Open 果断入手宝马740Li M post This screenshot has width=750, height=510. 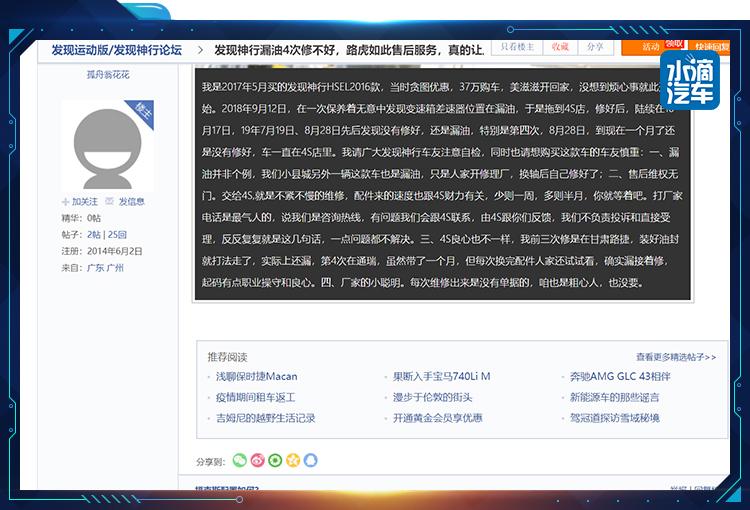click(441, 377)
